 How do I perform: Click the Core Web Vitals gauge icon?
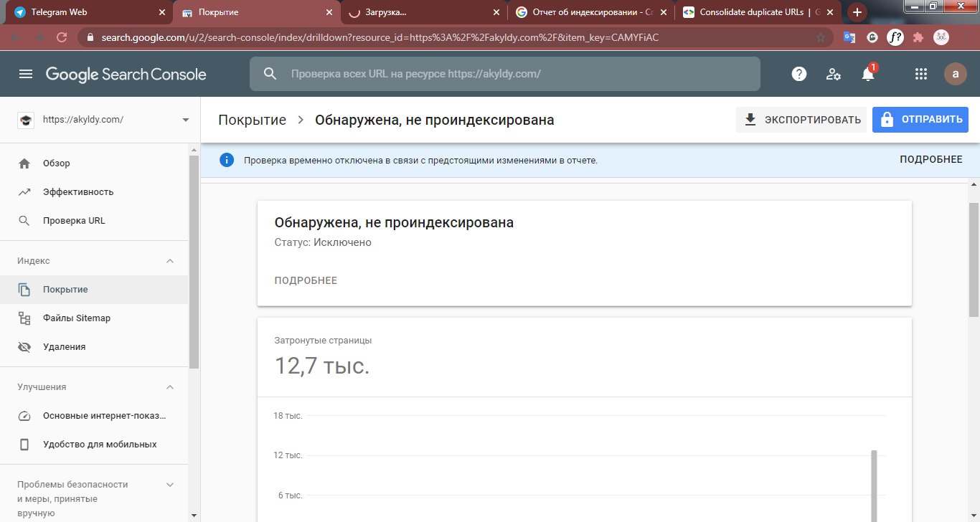pos(24,416)
